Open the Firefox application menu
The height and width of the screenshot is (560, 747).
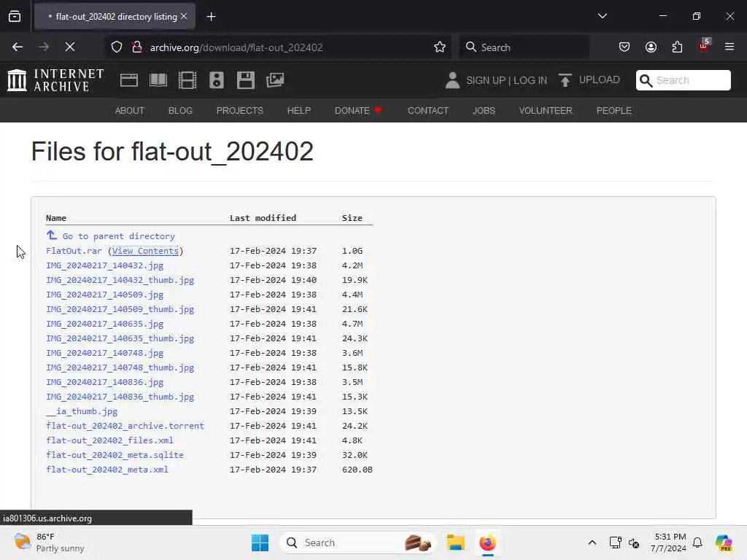729,47
